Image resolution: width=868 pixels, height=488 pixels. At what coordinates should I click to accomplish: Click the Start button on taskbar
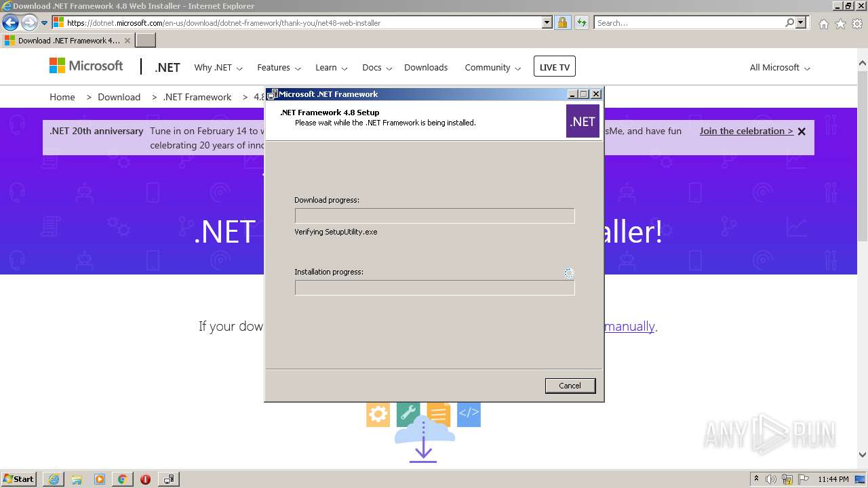[19, 479]
